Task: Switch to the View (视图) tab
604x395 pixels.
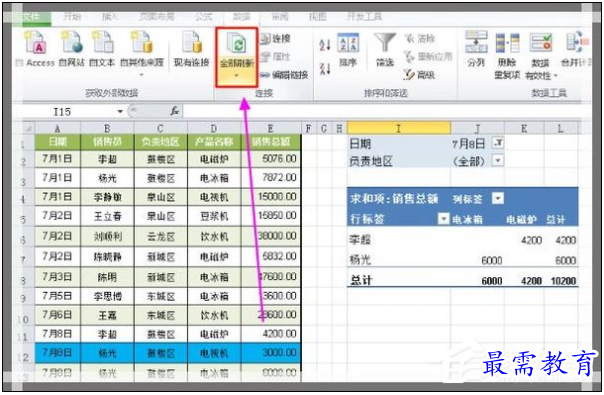Action: click(317, 17)
